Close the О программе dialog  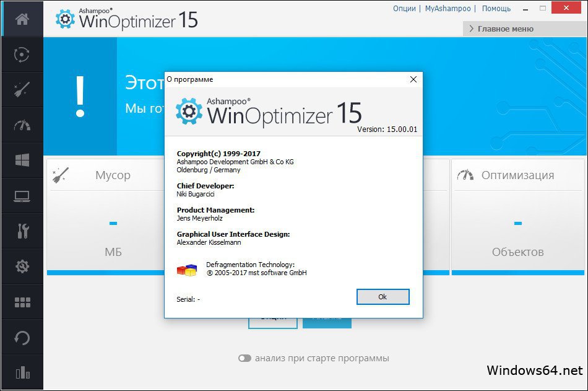pyautogui.click(x=413, y=80)
